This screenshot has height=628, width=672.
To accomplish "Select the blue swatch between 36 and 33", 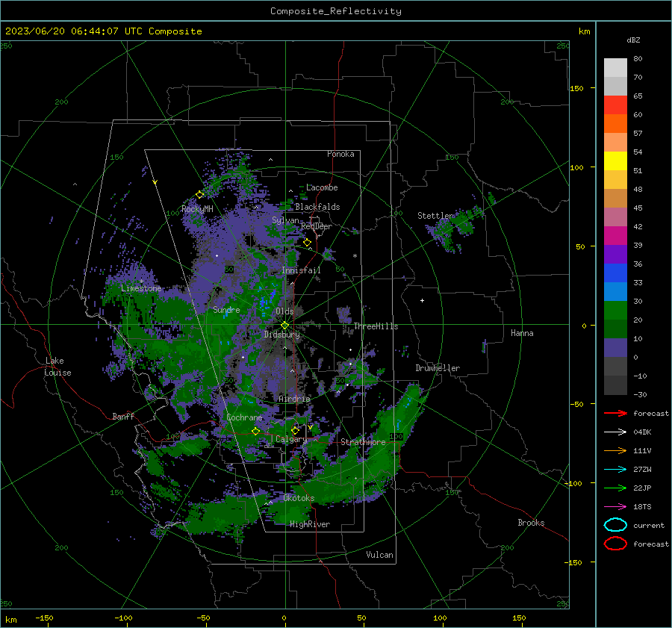I will point(615,273).
